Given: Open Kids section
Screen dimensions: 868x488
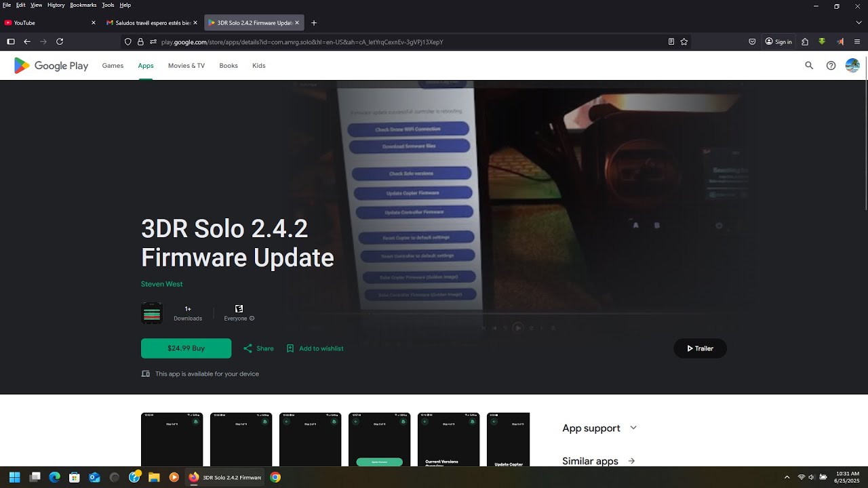Looking at the screenshot, I should 259,66.
